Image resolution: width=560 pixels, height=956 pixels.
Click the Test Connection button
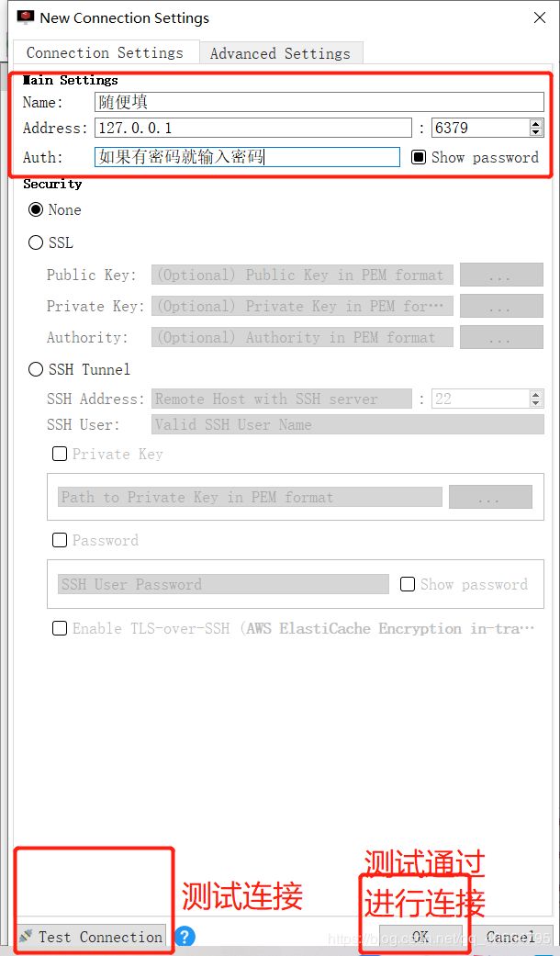coord(91,937)
